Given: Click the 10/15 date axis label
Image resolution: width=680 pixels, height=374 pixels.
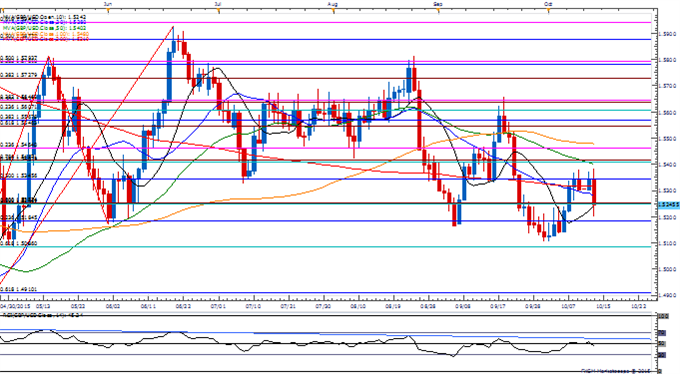Looking at the screenshot, I should click(x=603, y=306).
